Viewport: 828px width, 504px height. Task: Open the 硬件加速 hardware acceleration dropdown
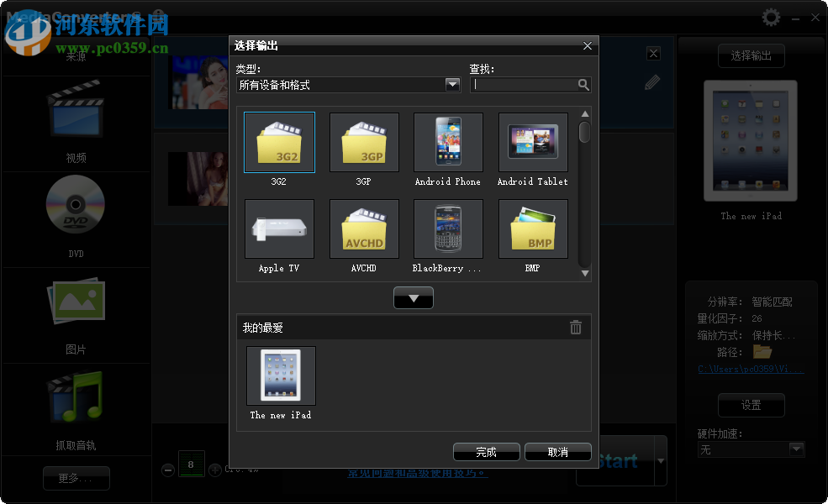coord(794,449)
